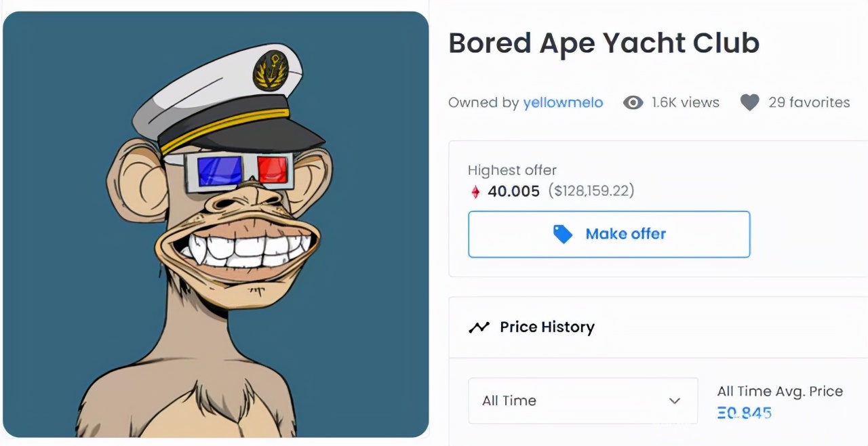Open the All Time range dropdown
The height and width of the screenshot is (446, 868).
click(583, 401)
